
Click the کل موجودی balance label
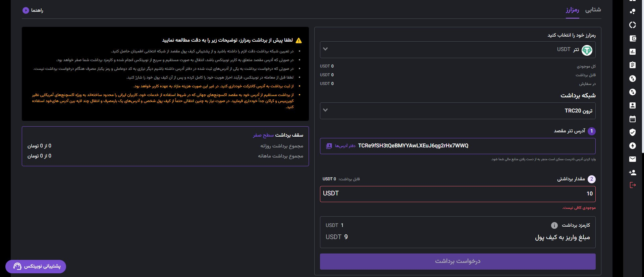pyautogui.click(x=586, y=66)
